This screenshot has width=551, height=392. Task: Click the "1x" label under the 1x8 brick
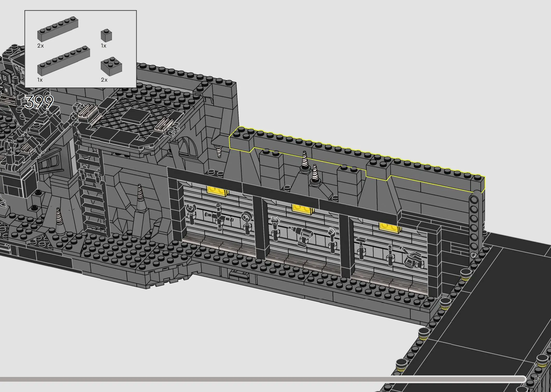[x=40, y=80]
